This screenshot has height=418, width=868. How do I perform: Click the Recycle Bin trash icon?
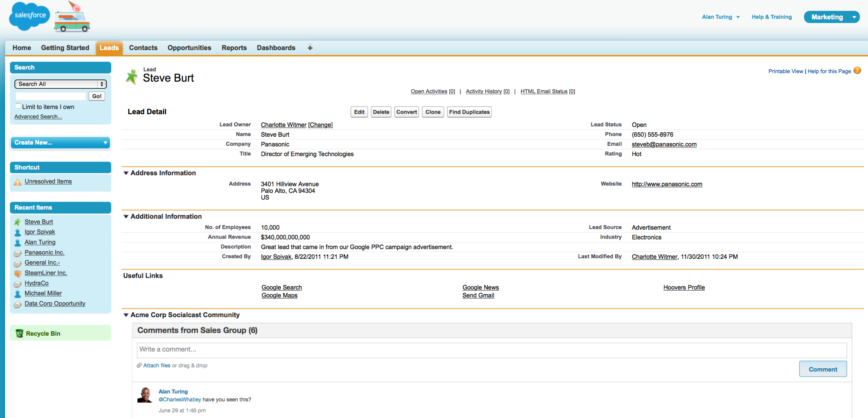click(20, 333)
